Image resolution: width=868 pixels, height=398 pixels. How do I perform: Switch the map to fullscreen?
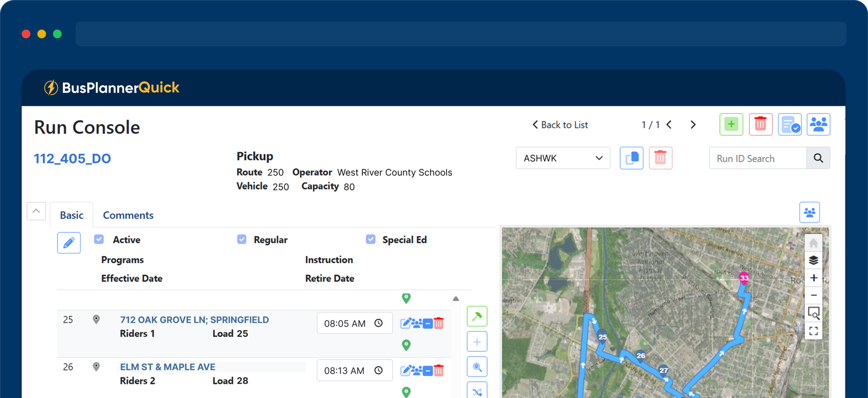point(813,331)
